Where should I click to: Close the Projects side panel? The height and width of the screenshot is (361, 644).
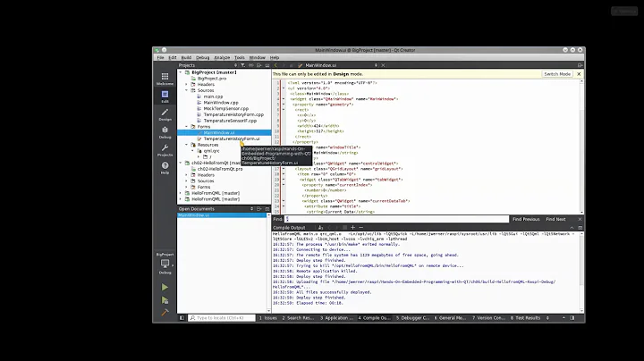[267, 65]
